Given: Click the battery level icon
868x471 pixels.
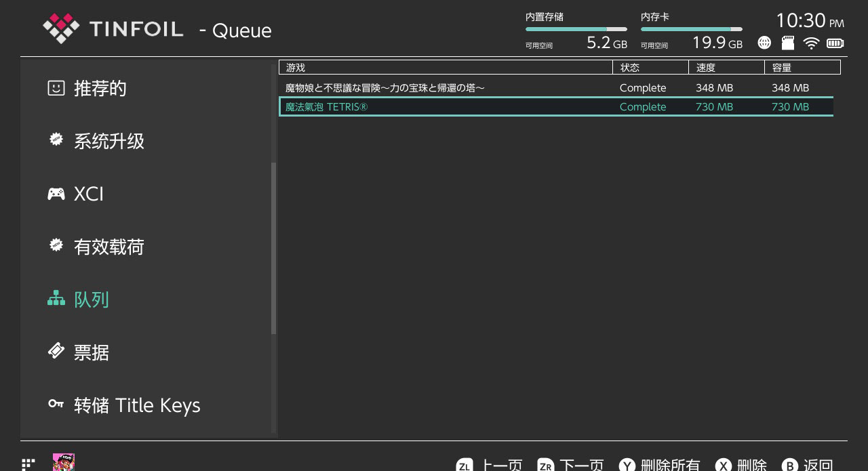Looking at the screenshot, I should (x=835, y=43).
